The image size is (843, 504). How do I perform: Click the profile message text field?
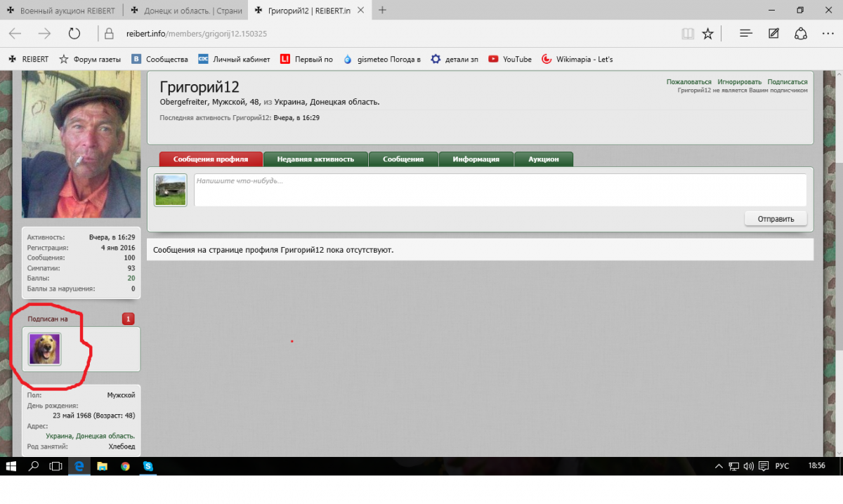click(x=499, y=190)
